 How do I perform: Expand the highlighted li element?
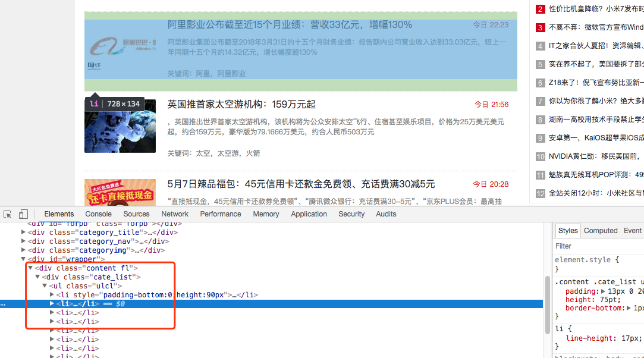52,303
